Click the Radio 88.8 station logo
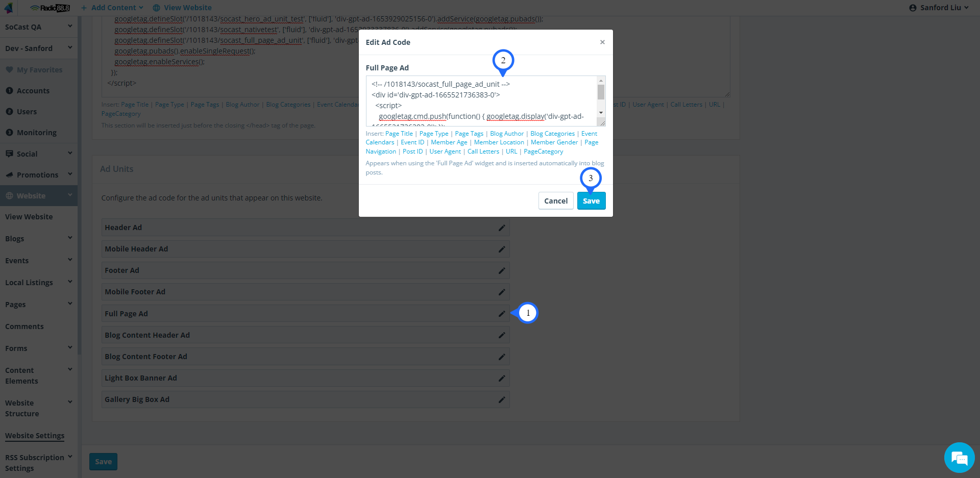Viewport: 980px width, 478px height. (x=50, y=8)
